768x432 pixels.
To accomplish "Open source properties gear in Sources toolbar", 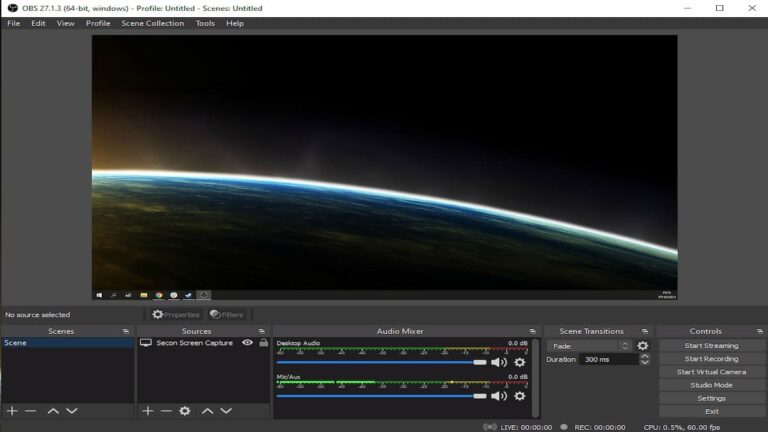I will point(185,411).
